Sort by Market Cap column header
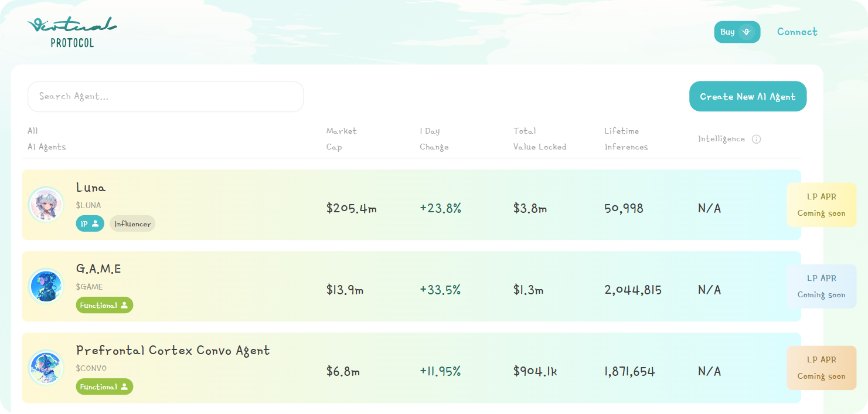 click(x=341, y=139)
